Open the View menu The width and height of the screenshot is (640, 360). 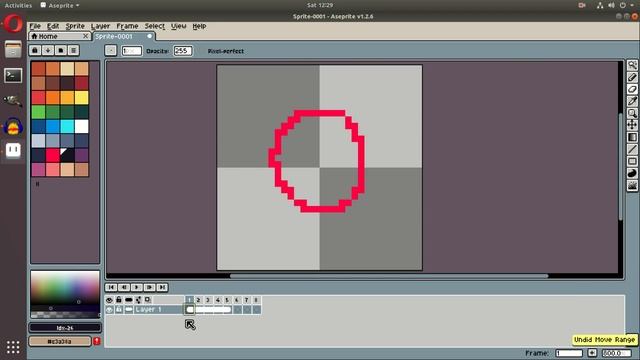click(178, 26)
